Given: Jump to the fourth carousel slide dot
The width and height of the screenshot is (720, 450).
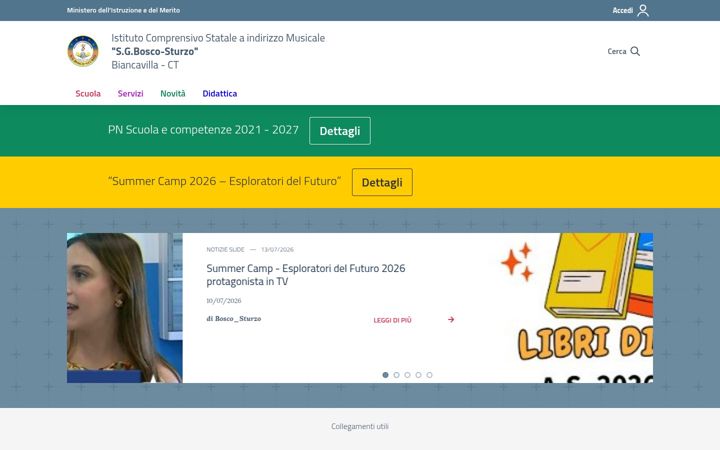Looking at the screenshot, I should [x=418, y=375].
